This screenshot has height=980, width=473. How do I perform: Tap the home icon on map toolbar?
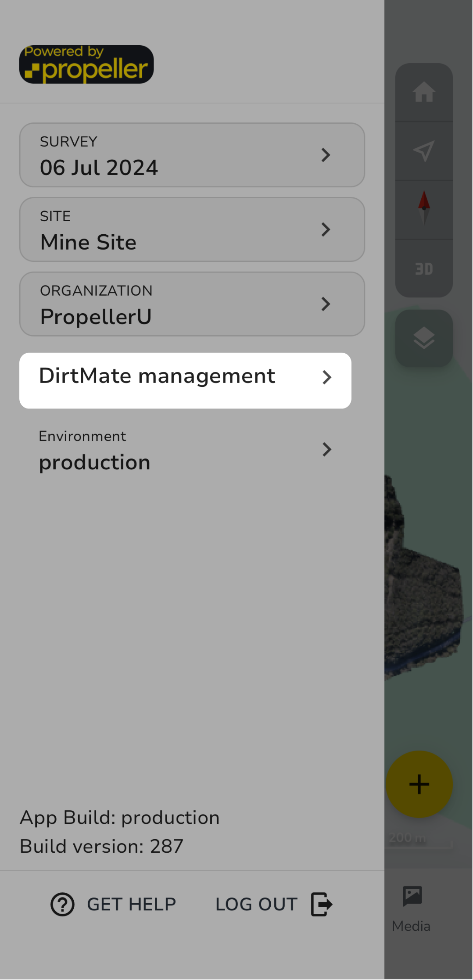click(x=424, y=92)
